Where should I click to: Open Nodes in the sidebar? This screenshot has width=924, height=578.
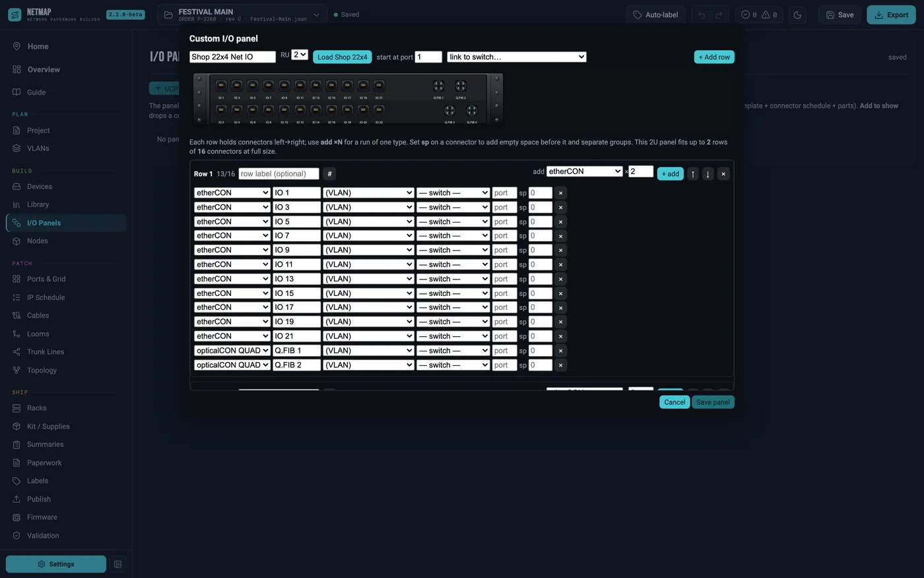[66, 241]
